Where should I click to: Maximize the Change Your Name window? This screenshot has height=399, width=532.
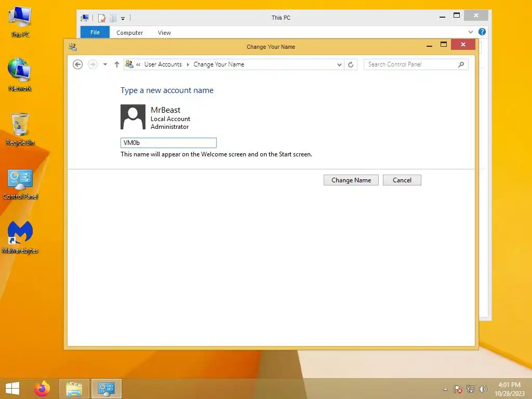(444, 45)
